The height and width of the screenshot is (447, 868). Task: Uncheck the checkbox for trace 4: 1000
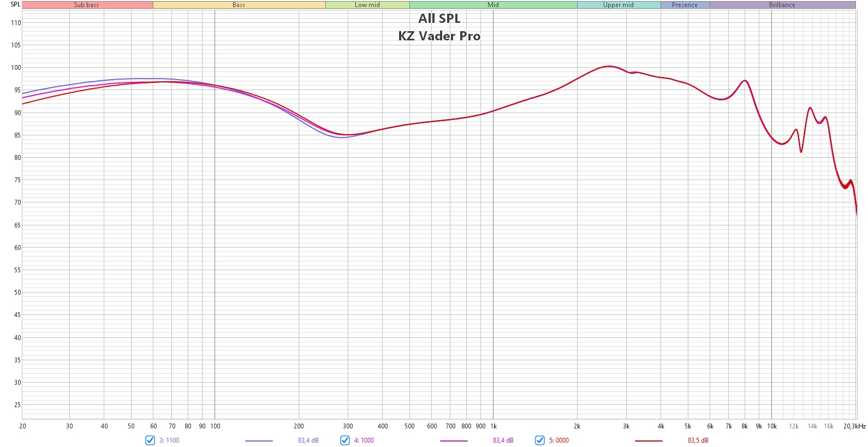[345, 440]
